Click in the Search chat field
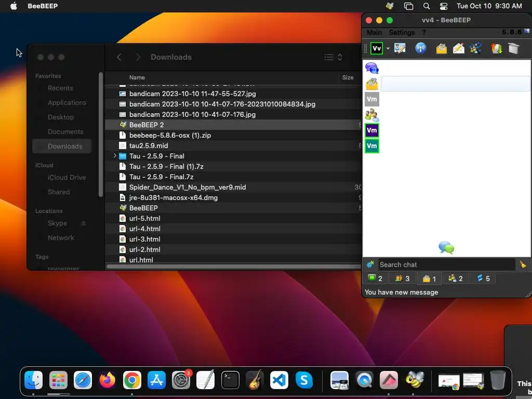 (x=446, y=264)
